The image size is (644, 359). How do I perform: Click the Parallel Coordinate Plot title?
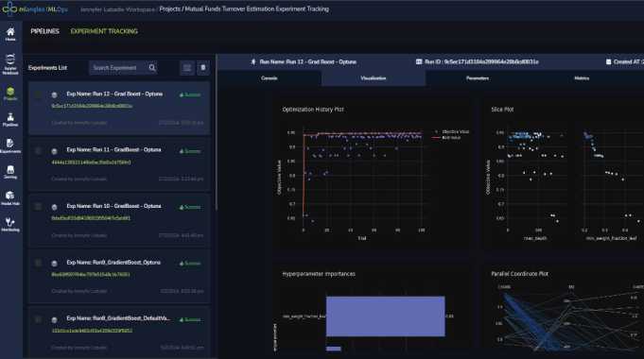coord(519,274)
